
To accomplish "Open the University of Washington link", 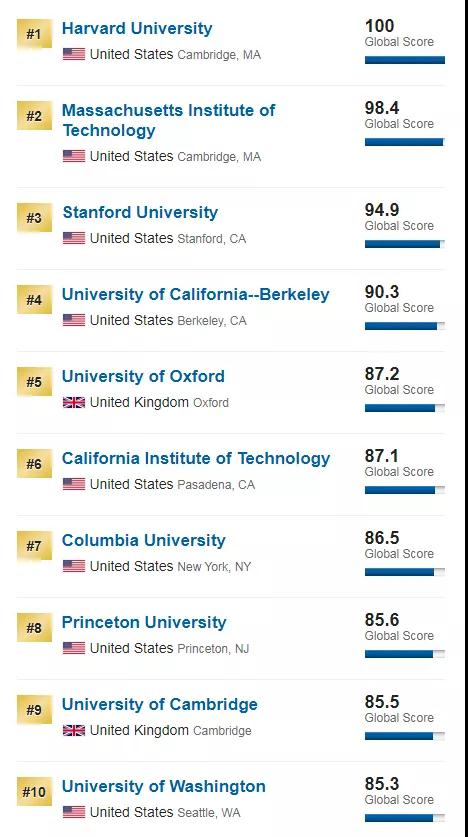I will point(164,786).
